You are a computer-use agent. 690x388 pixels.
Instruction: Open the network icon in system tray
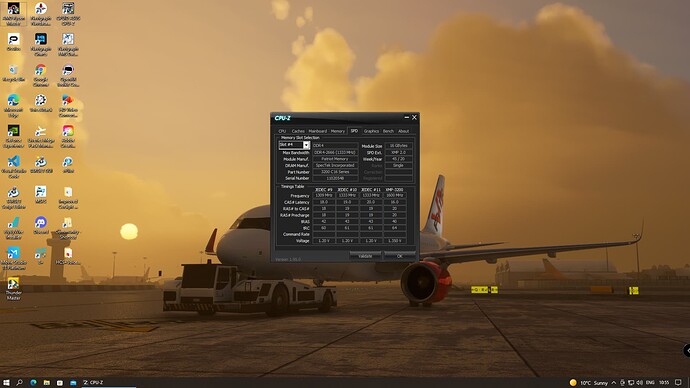tap(631, 382)
